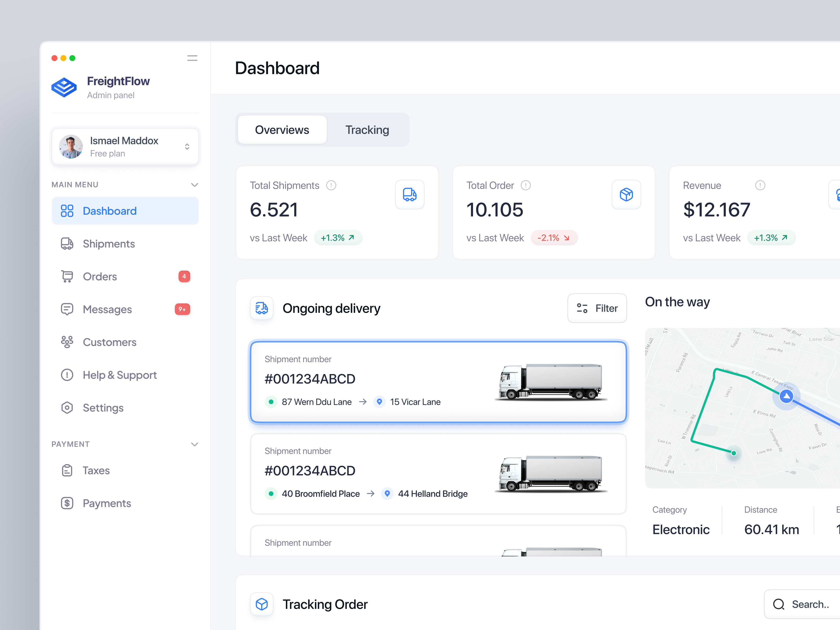Click the Taxes document icon
Viewport: 840px width, 630px height.
tap(67, 470)
